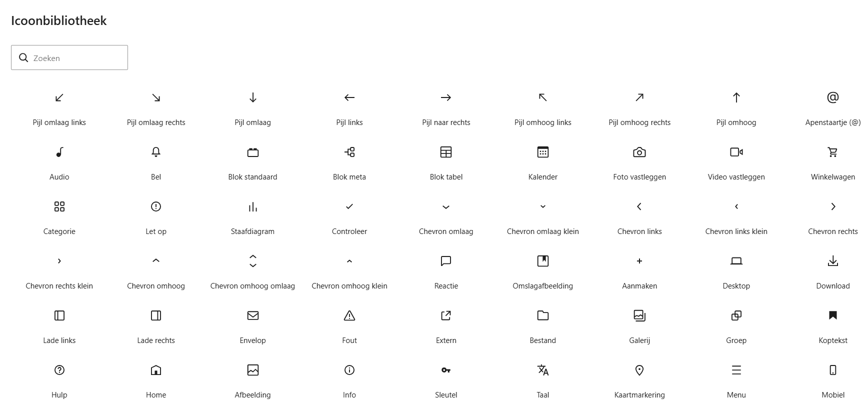The width and height of the screenshot is (868, 413).
Task: Choose the Apenstaartje (@) icon
Action: [833, 97]
